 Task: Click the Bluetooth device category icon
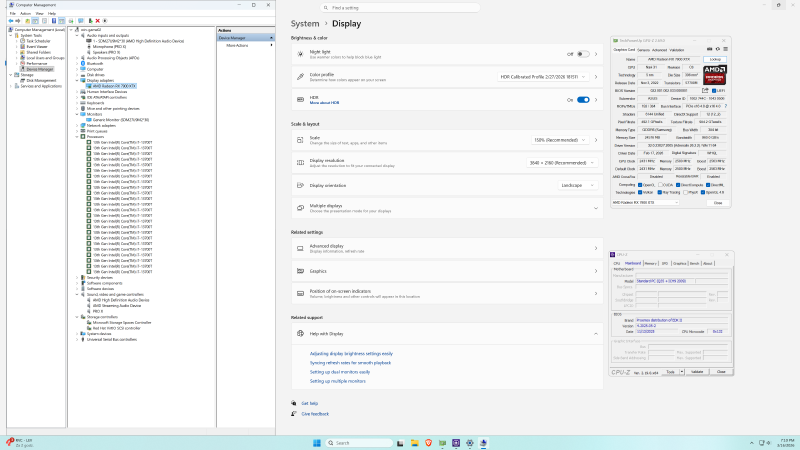[84, 64]
